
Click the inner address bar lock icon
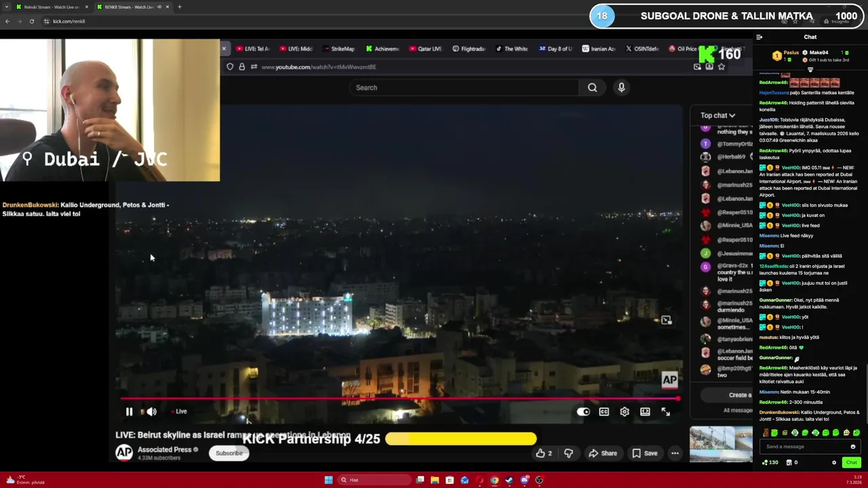(x=242, y=66)
